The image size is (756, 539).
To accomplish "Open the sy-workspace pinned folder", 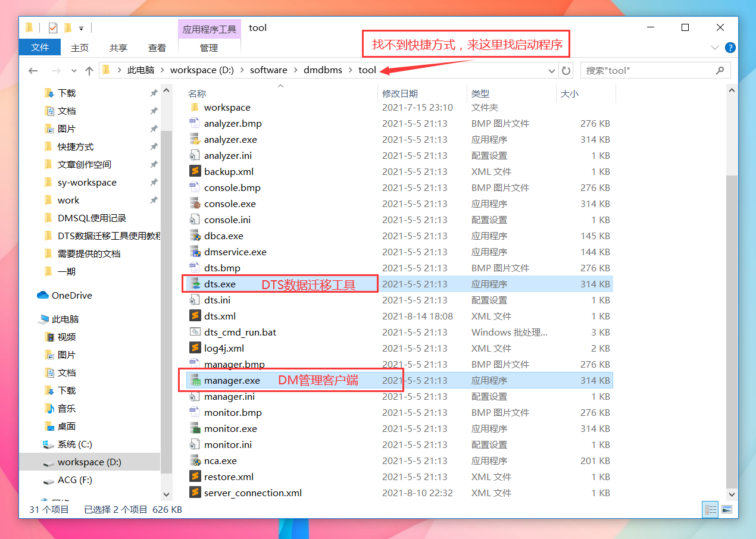I will pos(87,183).
